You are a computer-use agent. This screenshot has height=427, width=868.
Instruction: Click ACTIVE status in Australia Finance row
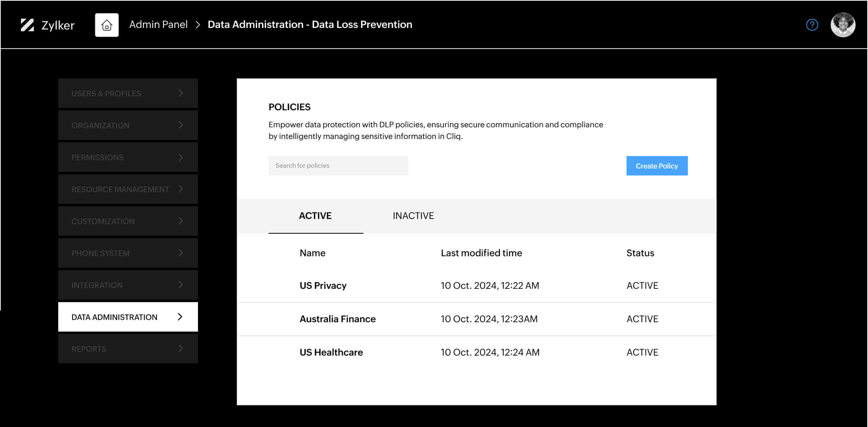(x=642, y=319)
